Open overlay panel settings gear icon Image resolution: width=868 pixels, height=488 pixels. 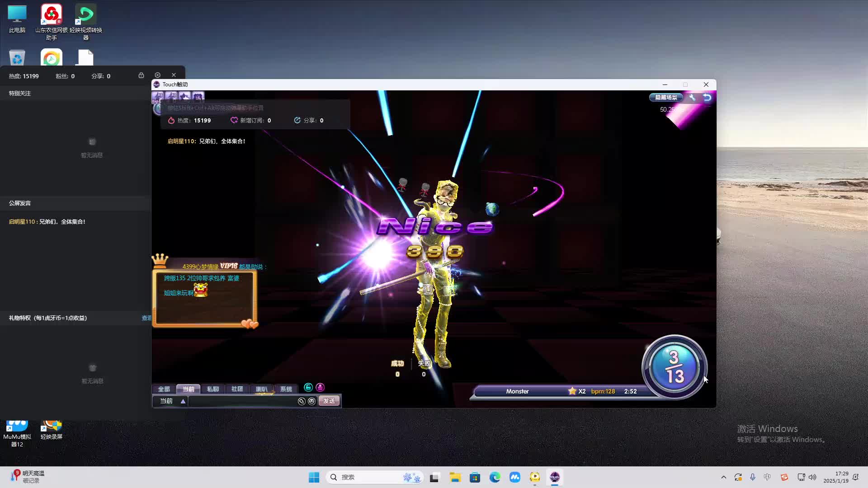click(x=157, y=75)
